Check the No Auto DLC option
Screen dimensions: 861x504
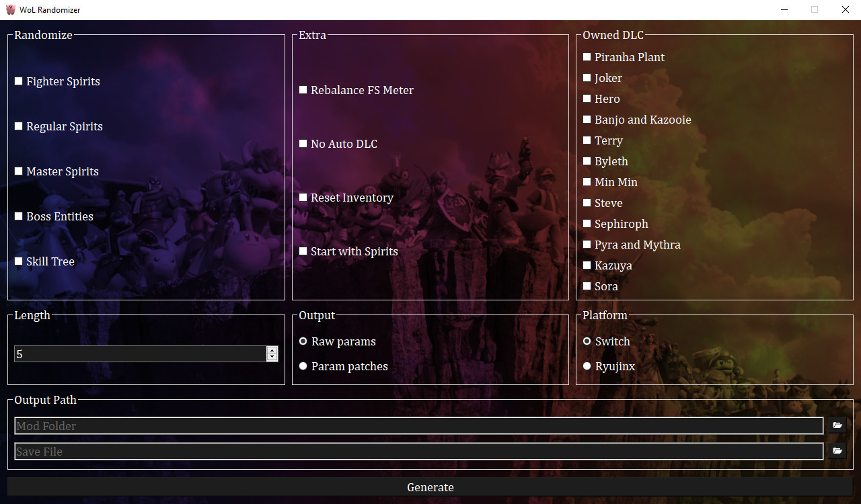tap(303, 144)
